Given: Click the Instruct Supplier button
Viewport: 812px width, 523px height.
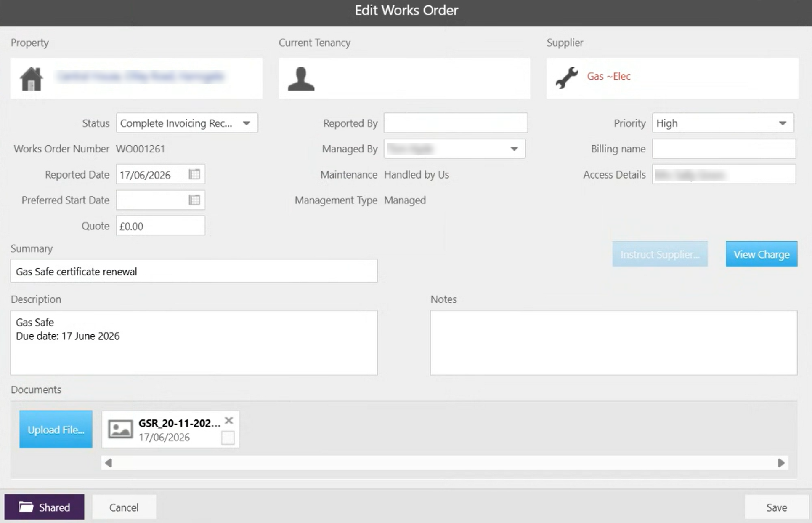Looking at the screenshot, I should tap(660, 254).
